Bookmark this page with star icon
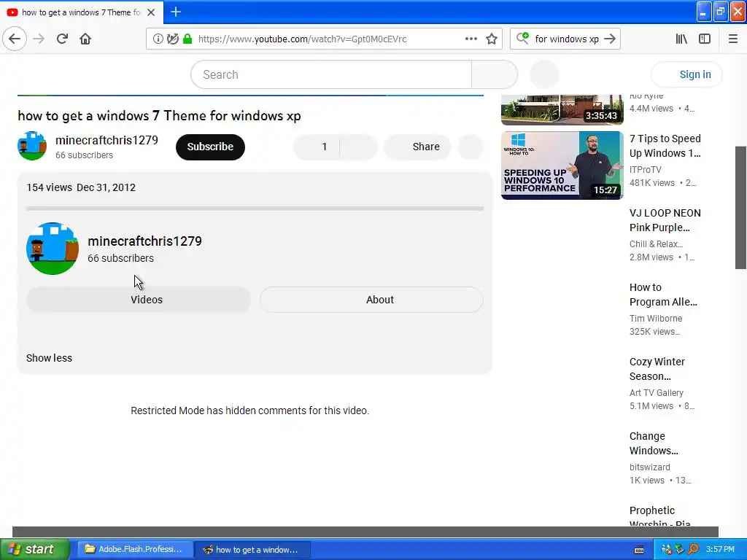 tap(492, 39)
